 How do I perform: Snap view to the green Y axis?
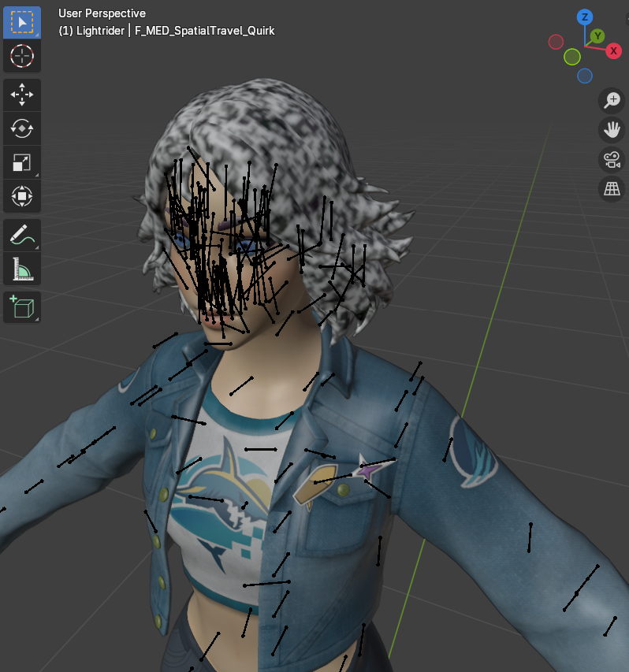coord(597,36)
